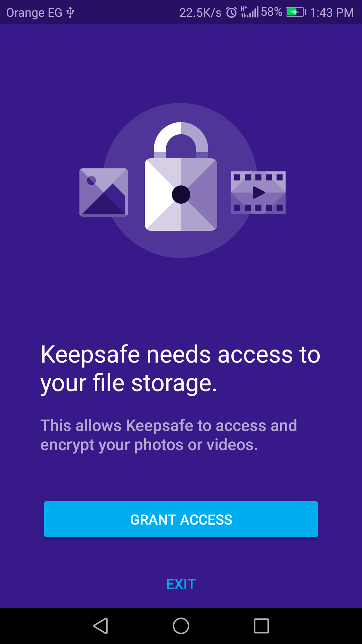
Task: Tap the 58% battery percentage text
Action: [x=271, y=12]
